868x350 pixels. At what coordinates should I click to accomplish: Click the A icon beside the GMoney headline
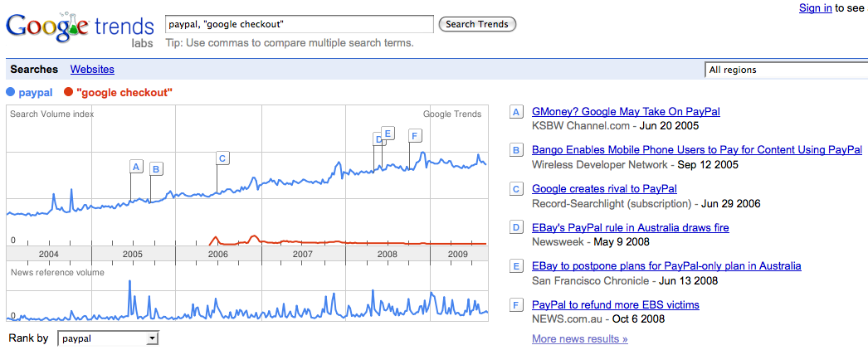tap(516, 112)
